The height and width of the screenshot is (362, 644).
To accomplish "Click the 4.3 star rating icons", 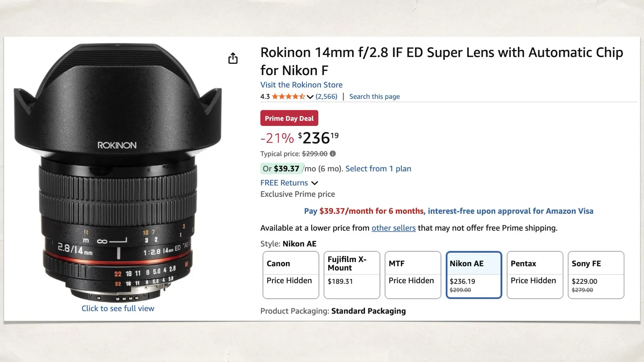I will pyautogui.click(x=288, y=96).
